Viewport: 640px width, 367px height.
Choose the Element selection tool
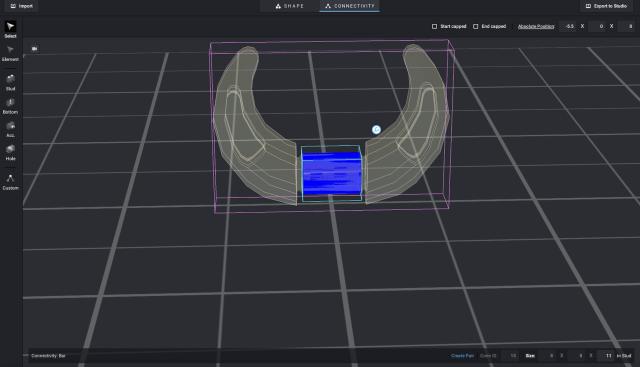pyautogui.click(x=10, y=53)
